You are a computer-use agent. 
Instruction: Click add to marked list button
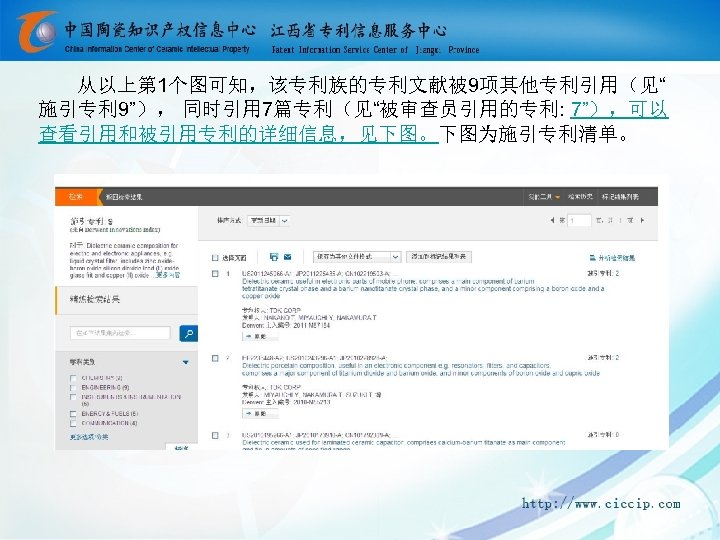[439, 257]
